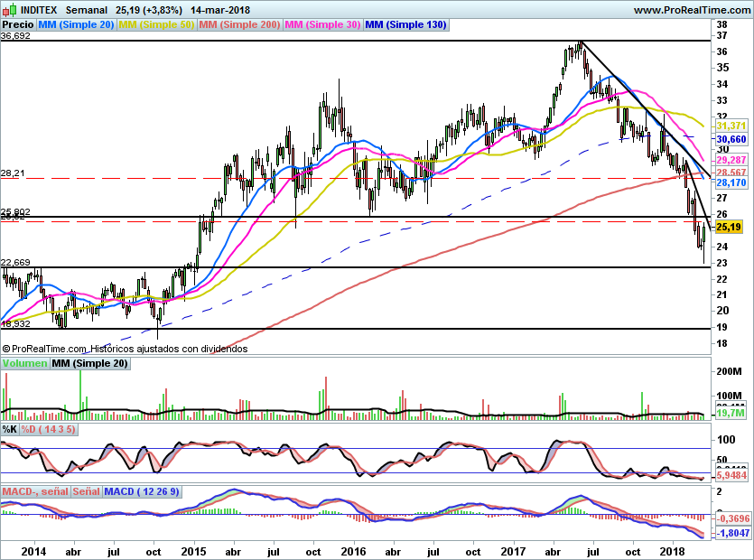754x560 pixels.
Task: Click the -0,3696 MACD histogram tag
Action: point(733,518)
